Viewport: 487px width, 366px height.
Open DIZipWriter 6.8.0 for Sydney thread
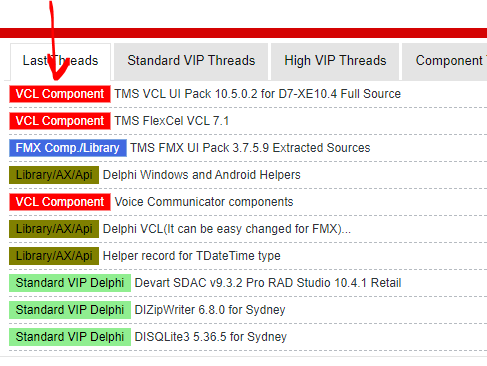tap(210, 310)
